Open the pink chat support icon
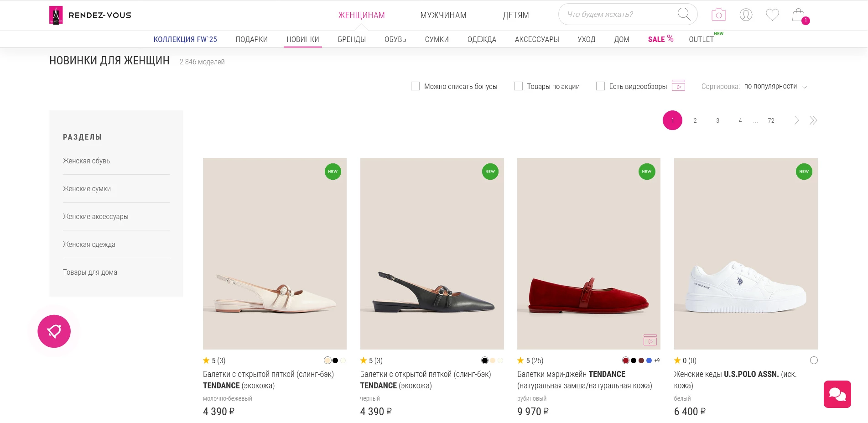Image resolution: width=868 pixels, height=423 pixels. [837, 394]
